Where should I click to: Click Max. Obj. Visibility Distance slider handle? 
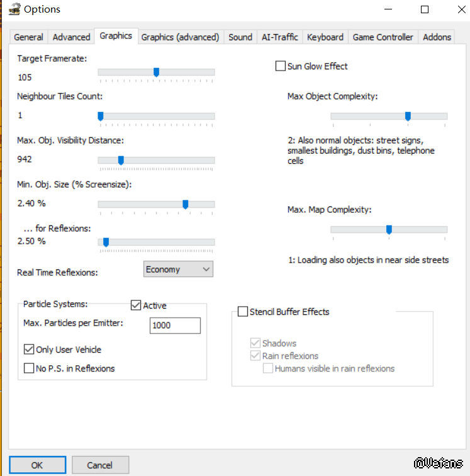click(121, 161)
